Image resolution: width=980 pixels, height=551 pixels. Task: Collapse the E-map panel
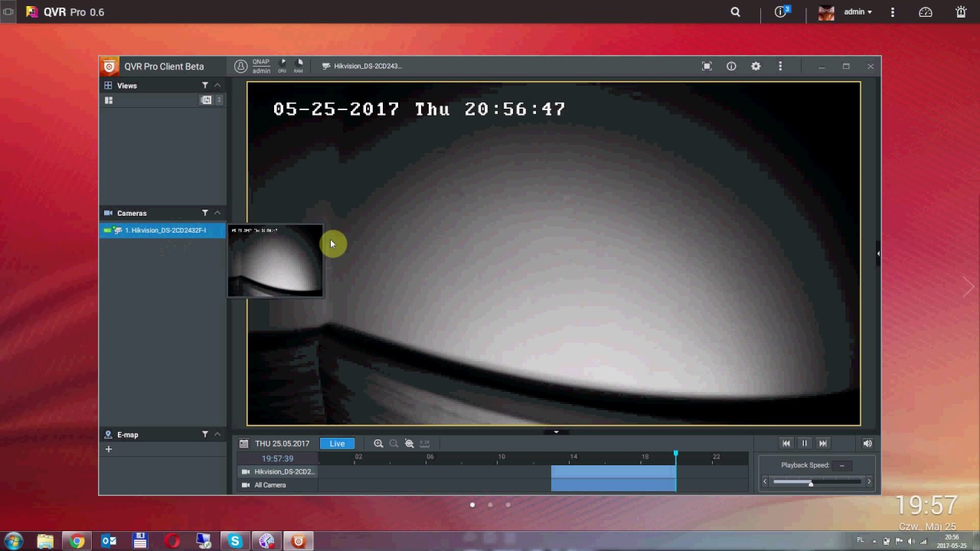[x=217, y=434]
